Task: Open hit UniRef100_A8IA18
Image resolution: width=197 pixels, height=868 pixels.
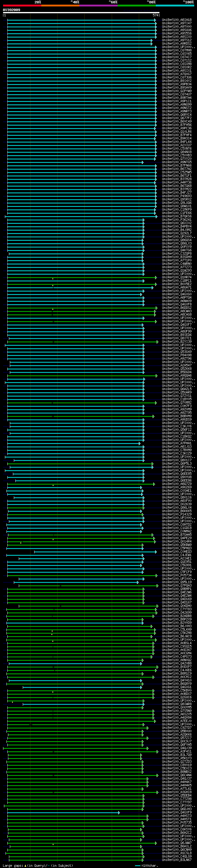Action: (x=177, y=20)
